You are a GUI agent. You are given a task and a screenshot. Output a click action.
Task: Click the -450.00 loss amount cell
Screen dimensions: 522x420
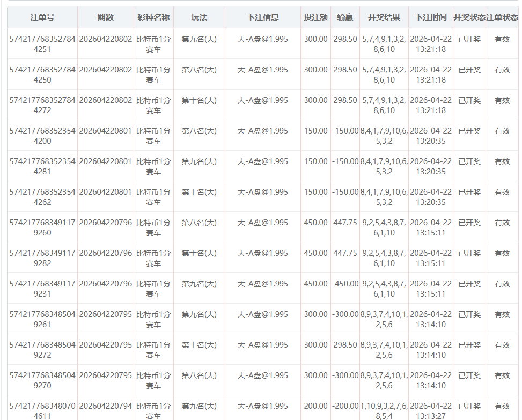[x=345, y=284]
